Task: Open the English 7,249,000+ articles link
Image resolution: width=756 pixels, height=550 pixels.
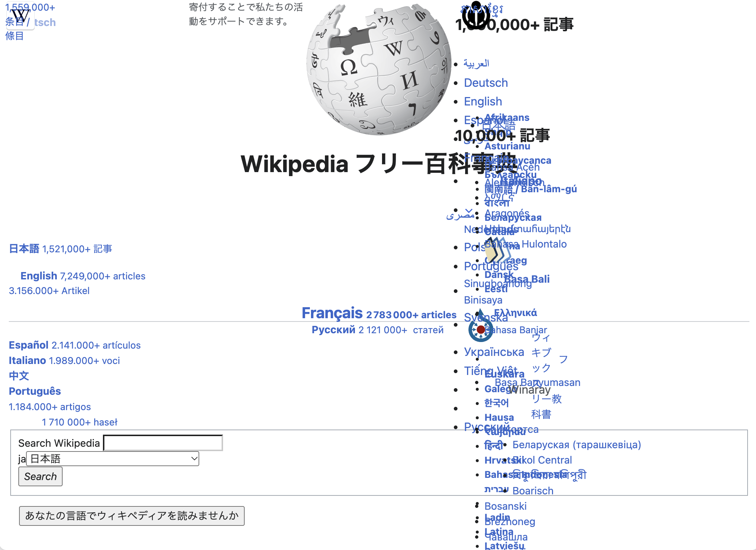Action: pos(83,276)
